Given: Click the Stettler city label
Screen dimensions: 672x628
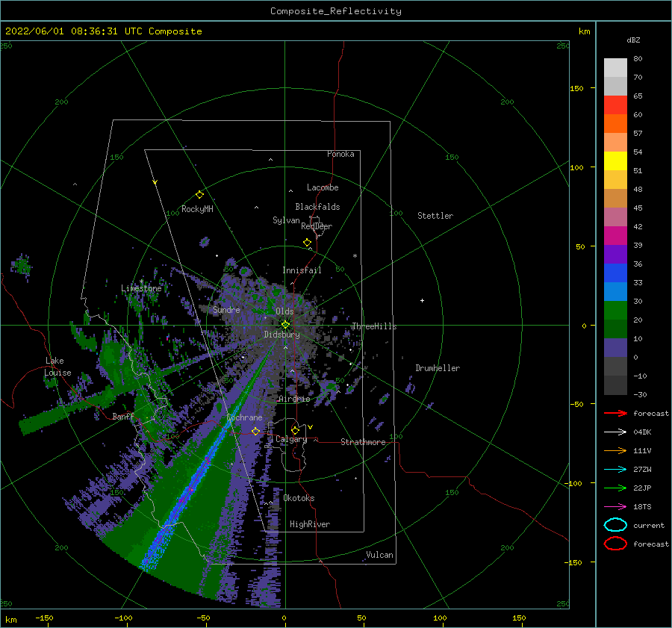Looking at the screenshot, I should [x=435, y=216].
